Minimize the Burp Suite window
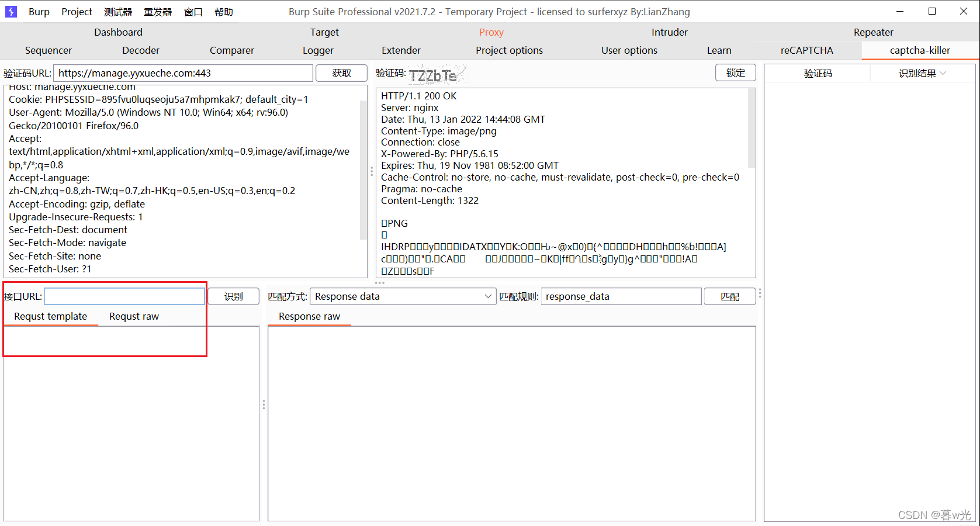Image resolution: width=980 pixels, height=526 pixels. 900,11
